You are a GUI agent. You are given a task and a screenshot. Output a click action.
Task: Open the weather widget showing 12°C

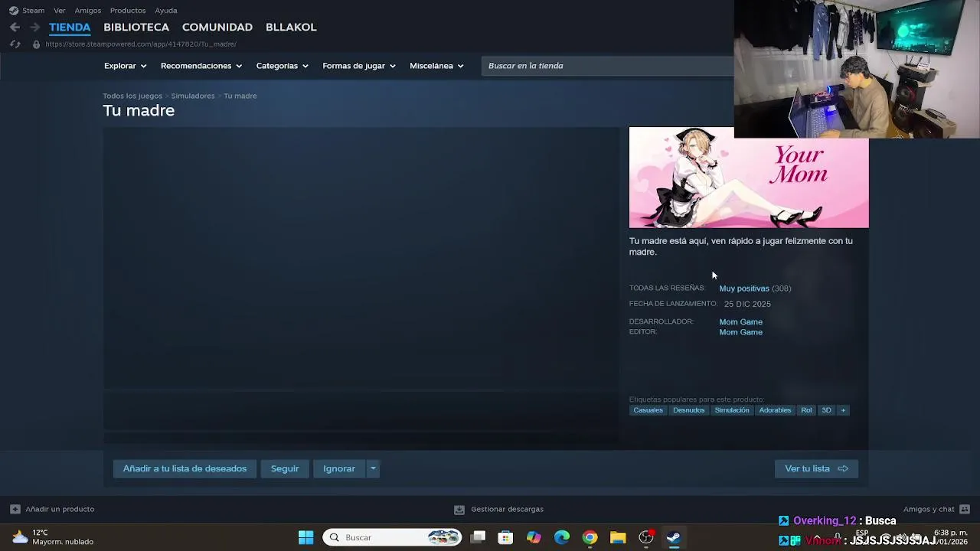pyautogui.click(x=52, y=537)
